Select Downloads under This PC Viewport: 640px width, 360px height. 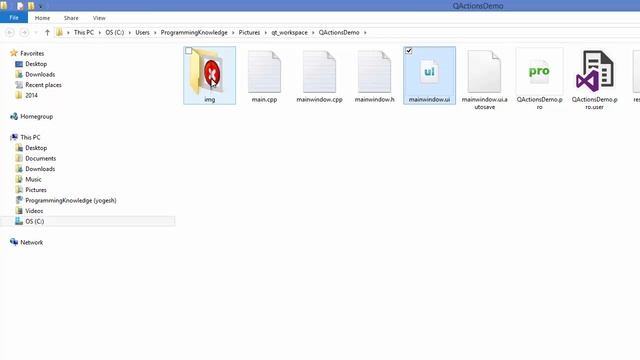pos(40,169)
